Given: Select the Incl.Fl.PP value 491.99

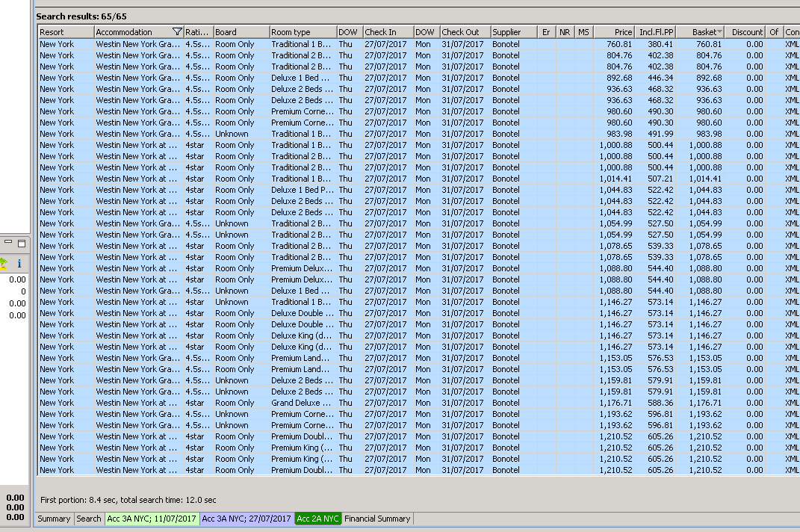Looking at the screenshot, I should (660, 134).
